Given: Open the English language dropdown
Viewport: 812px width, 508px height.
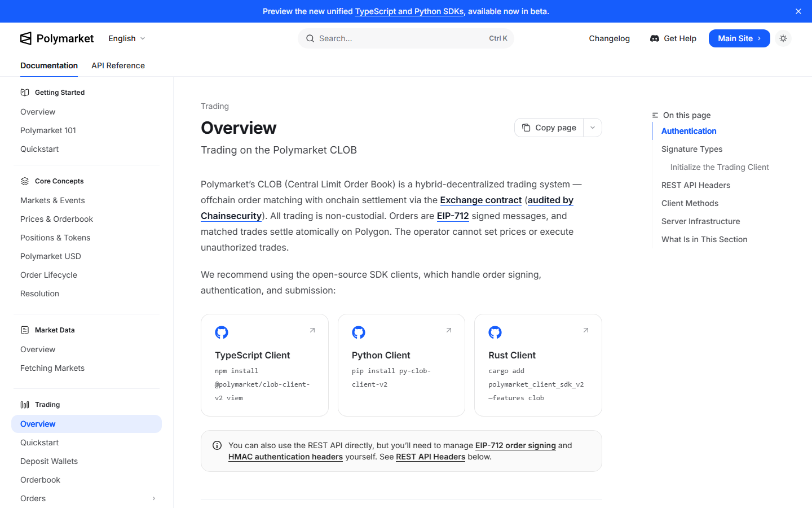Looking at the screenshot, I should click(127, 38).
